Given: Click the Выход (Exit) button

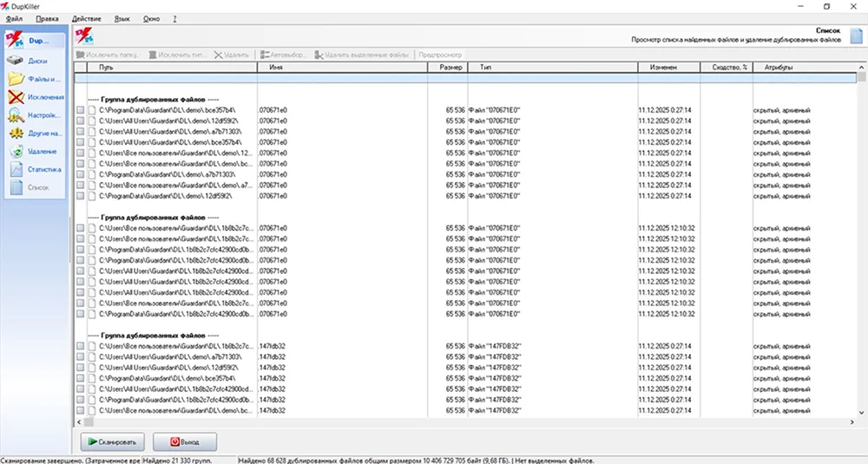Looking at the screenshot, I should coord(184,441).
